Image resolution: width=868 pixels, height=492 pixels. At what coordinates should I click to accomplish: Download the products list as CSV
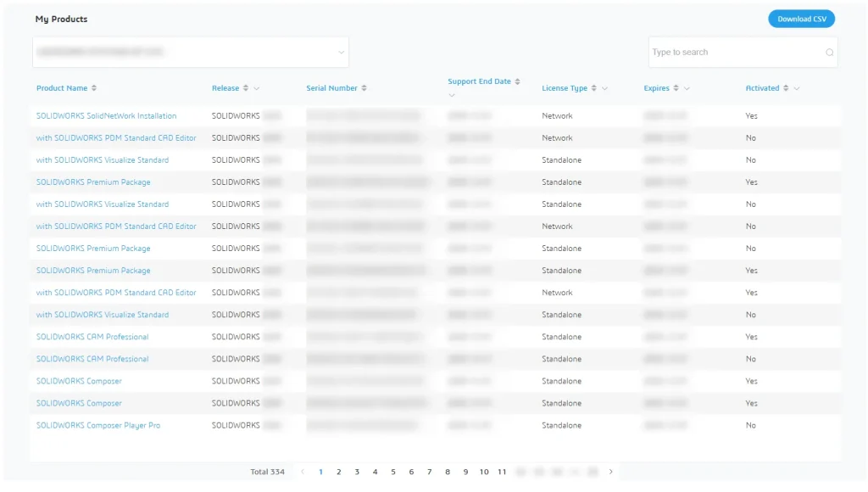pos(802,19)
